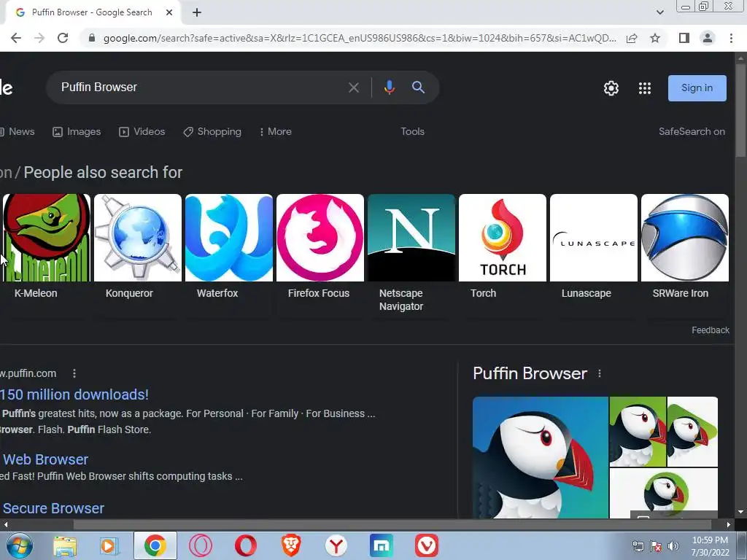Click the Sign in button
747x560 pixels.
click(697, 88)
